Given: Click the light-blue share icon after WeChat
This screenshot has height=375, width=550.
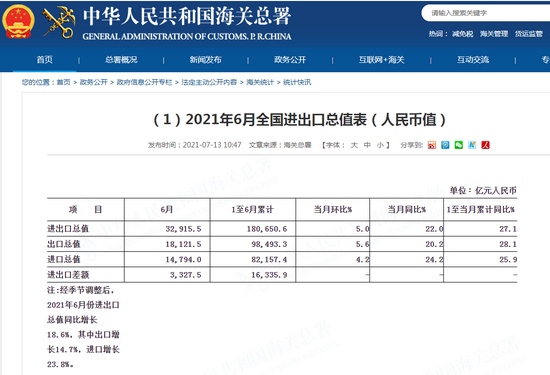Looking at the screenshot, I should tap(472, 145).
